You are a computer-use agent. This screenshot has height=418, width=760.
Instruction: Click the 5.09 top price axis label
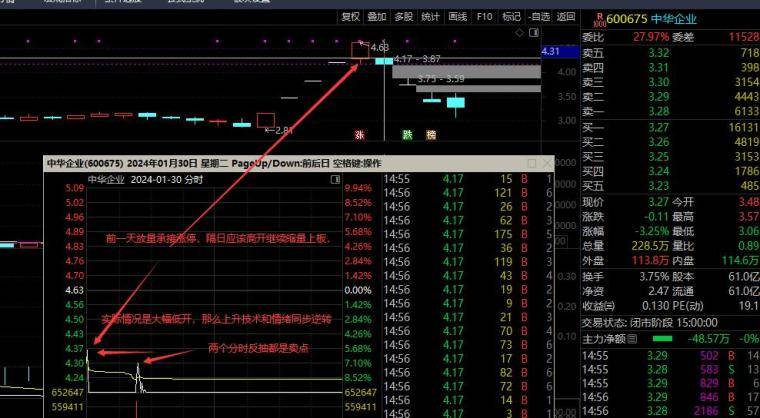[75, 188]
